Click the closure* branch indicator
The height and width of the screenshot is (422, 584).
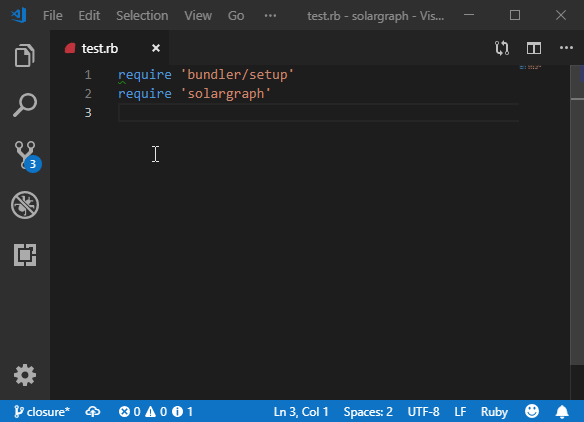[x=42, y=412]
